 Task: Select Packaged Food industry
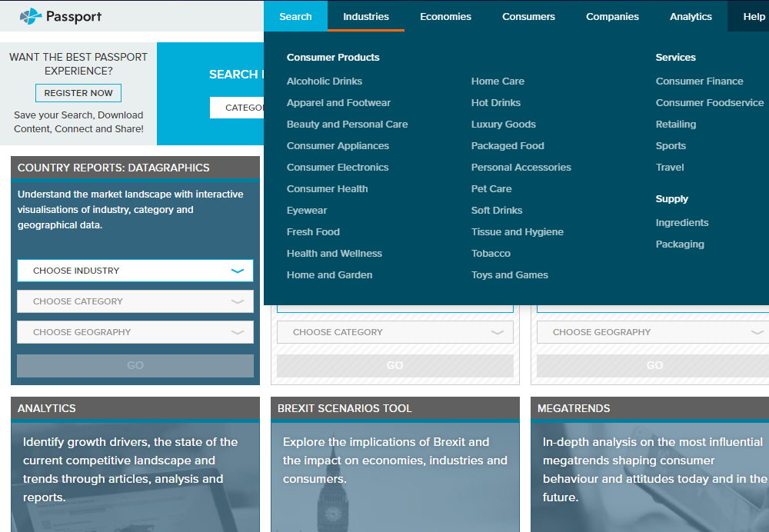pos(508,145)
